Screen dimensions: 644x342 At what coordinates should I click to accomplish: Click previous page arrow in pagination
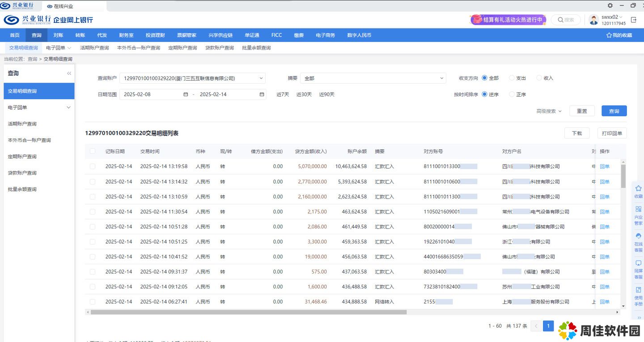536,326
